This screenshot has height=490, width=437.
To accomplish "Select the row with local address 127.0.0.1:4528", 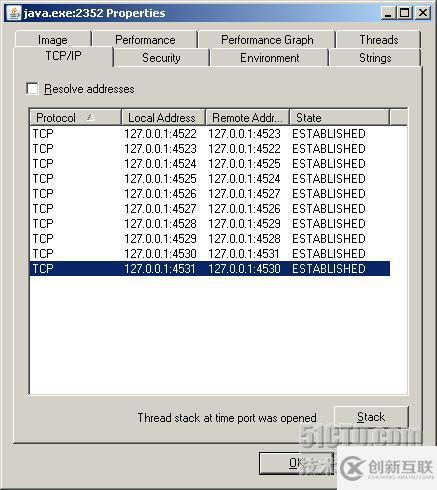I will coord(210,224).
